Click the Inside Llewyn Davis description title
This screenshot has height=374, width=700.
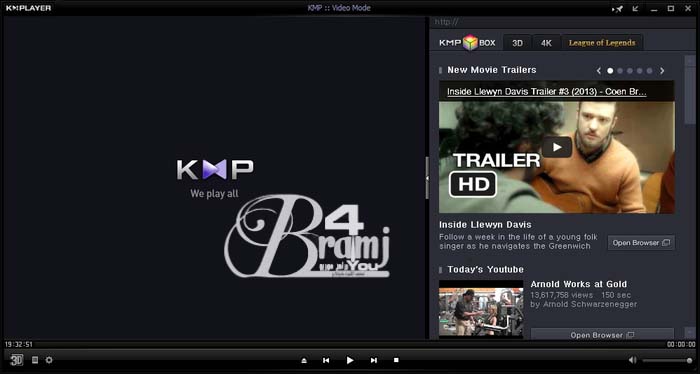pyautogui.click(x=485, y=225)
